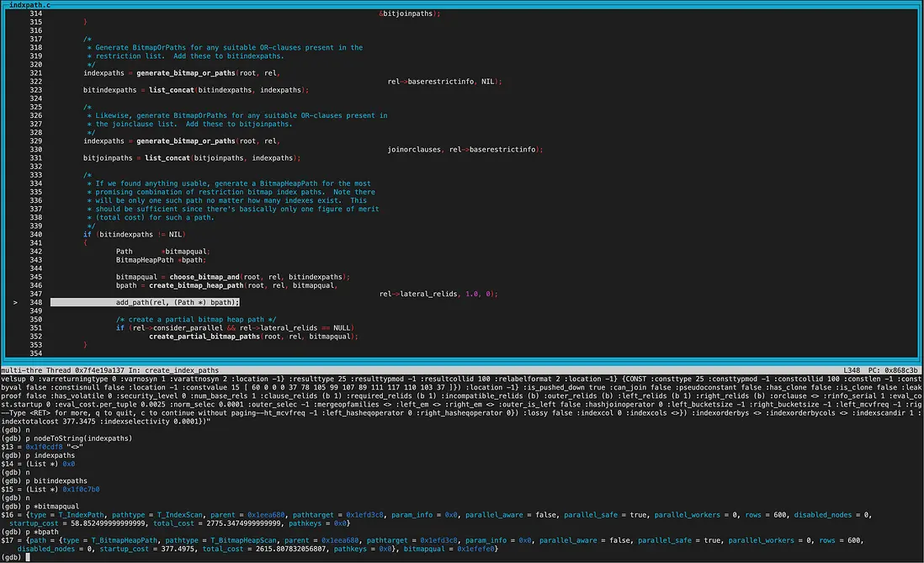Click the 'p nodeToString(indexpaths)' command line
The height and width of the screenshot is (563, 924).
68,438
